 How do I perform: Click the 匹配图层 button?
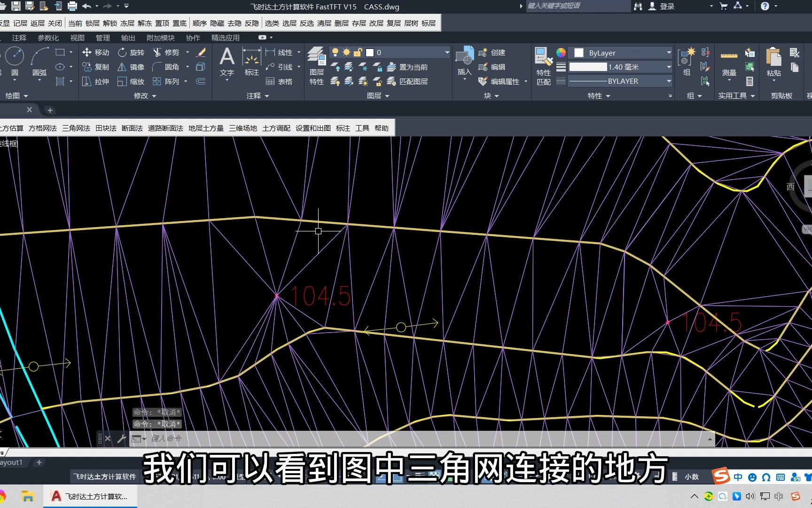(x=408, y=81)
